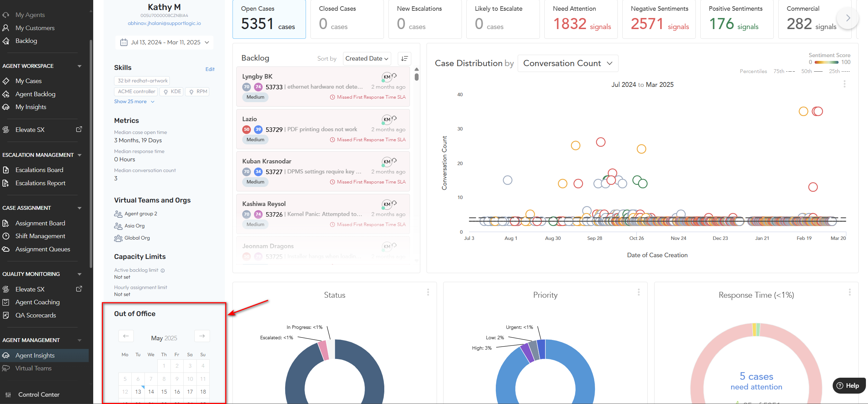The width and height of the screenshot is (868, 404).
Task: Click the info icon beside Active backlog limit
Action: coord(163,270)
